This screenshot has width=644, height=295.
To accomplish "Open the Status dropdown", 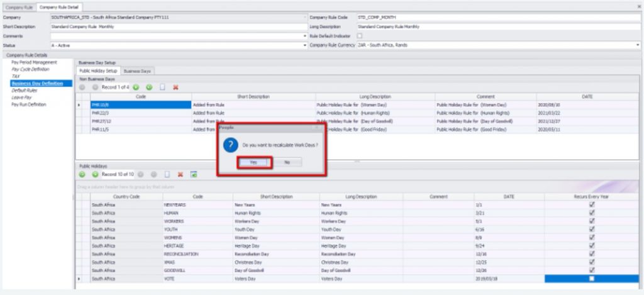I will 305,45.
